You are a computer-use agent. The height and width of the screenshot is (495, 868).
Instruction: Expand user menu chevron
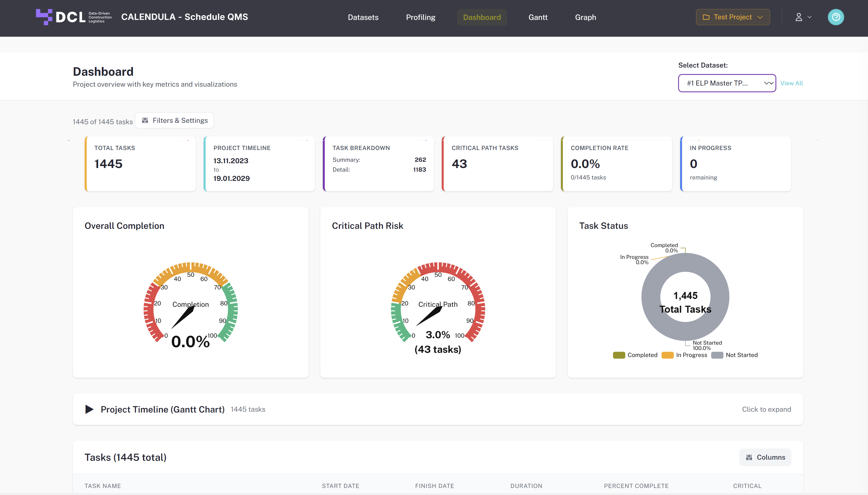(810, 17)
